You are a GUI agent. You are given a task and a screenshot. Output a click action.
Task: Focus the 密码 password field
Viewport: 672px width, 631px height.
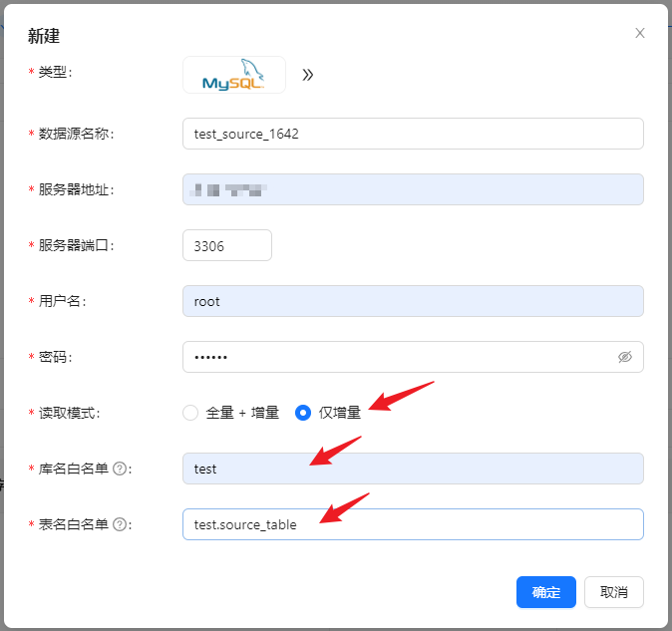[399, 357]
